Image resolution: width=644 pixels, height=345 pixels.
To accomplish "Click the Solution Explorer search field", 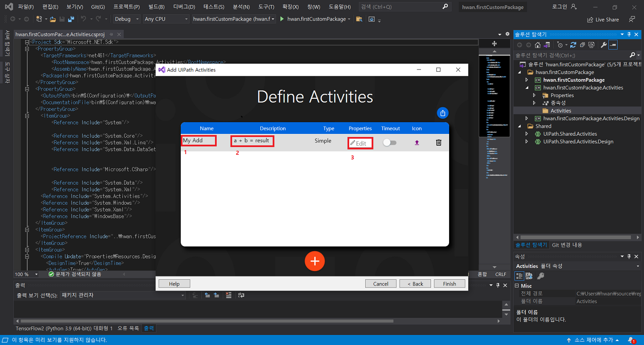I will click(572, 55).
